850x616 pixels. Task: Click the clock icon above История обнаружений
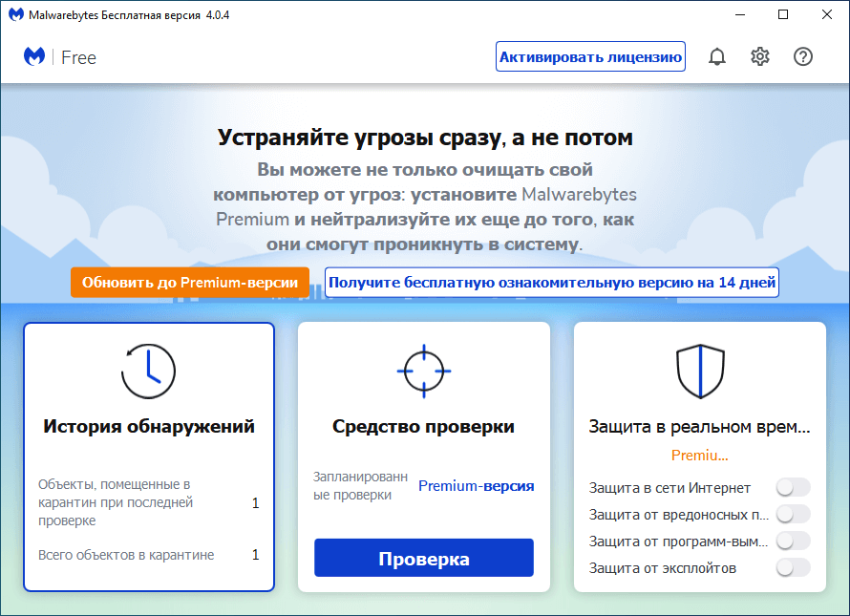[x=148, y=372]
